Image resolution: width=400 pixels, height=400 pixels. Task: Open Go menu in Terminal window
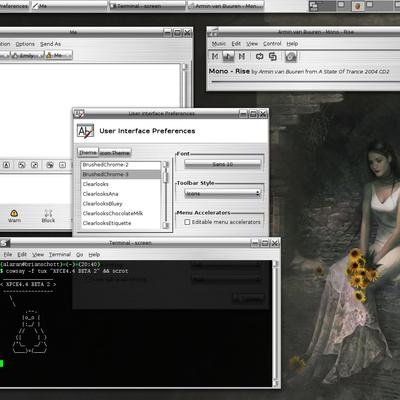tap(80, 255)
